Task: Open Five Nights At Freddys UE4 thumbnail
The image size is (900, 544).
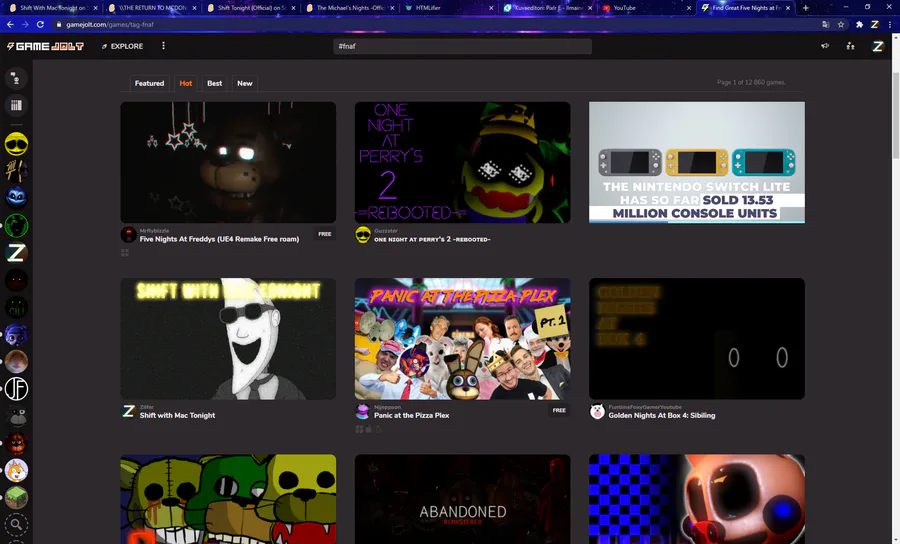Action: (228, 162)
